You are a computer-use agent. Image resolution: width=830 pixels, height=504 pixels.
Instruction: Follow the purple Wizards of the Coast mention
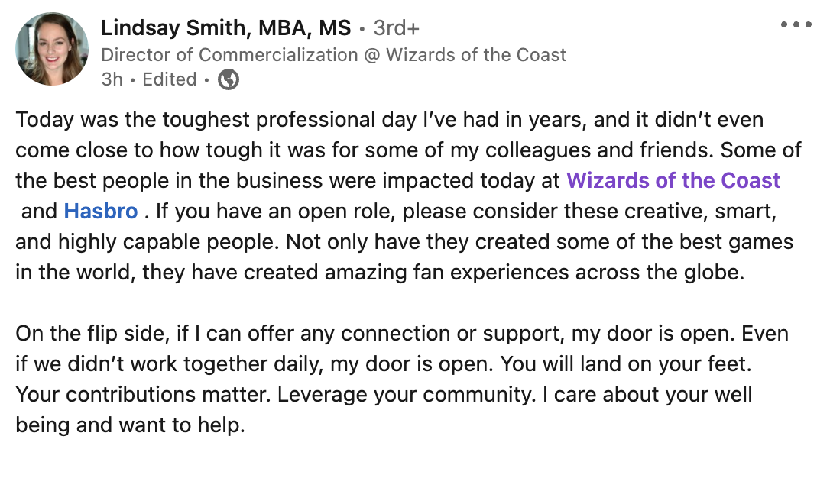pos(673,181)
